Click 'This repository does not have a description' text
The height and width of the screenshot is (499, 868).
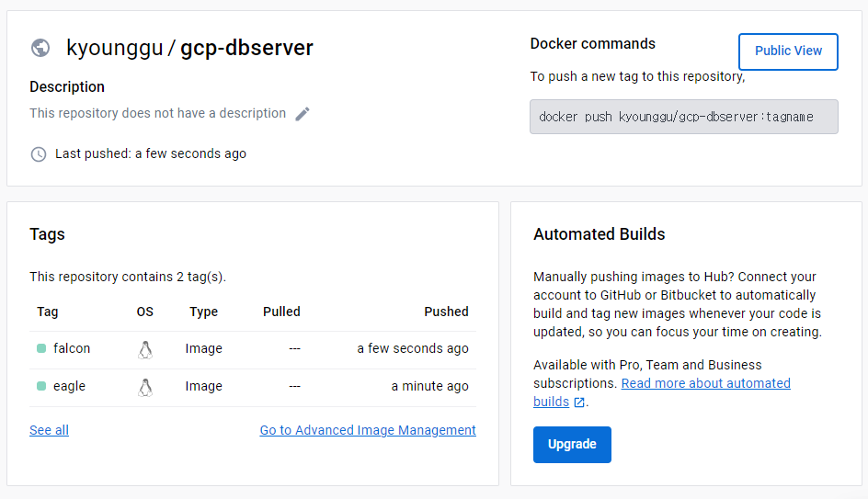click(x=158, y=113)
